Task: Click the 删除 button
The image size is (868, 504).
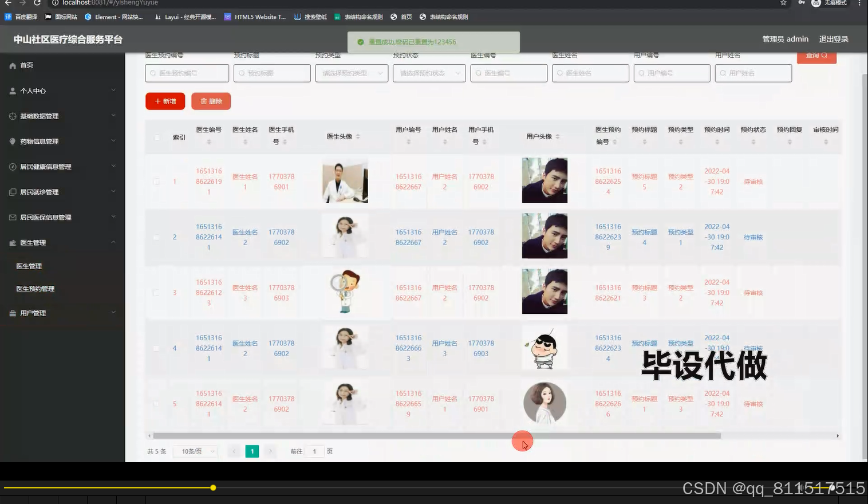Action: click(x=211, y=101)
